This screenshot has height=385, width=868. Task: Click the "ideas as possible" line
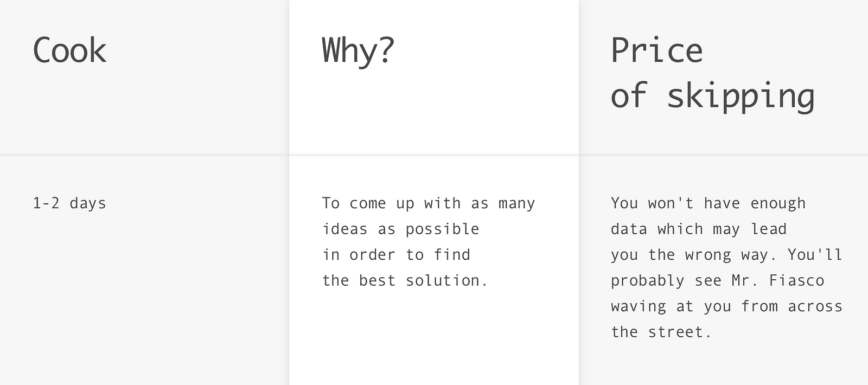(x=401, y=229)
